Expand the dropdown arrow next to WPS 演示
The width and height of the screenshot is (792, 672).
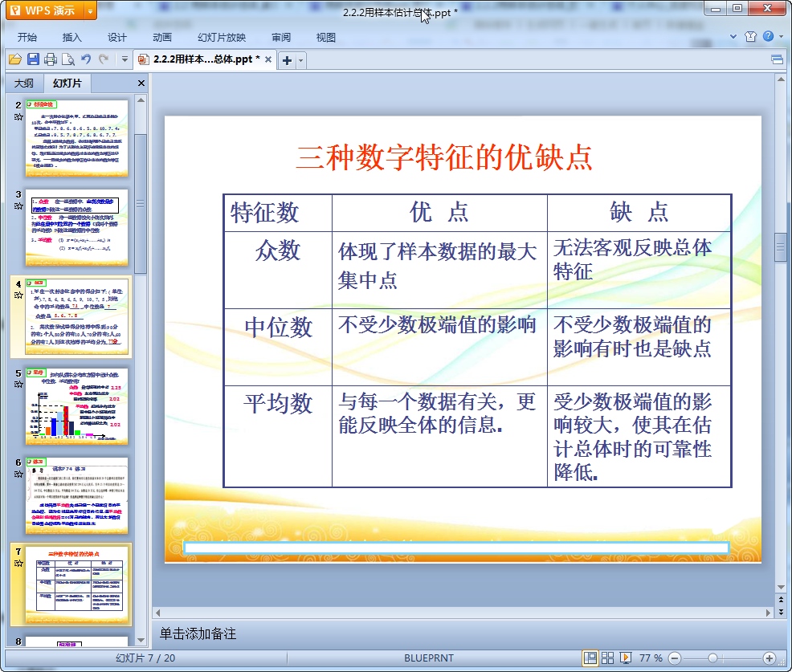tap(90, 10)
